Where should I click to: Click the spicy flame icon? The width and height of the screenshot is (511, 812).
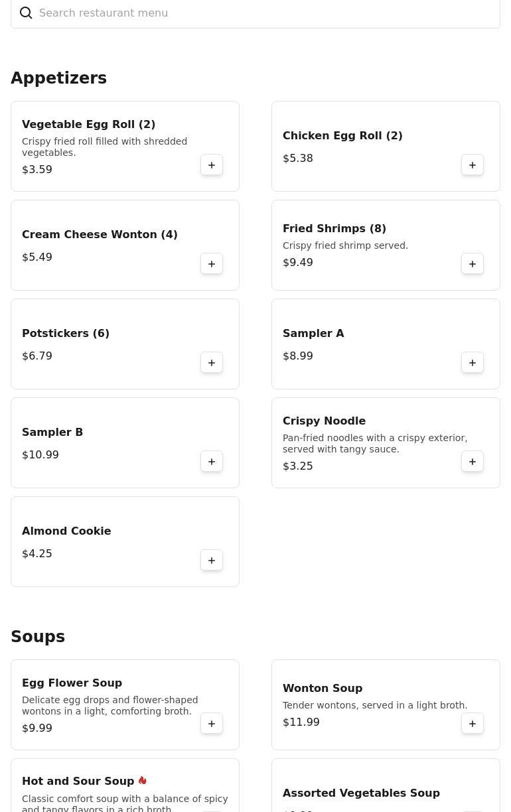[x=142, y=781]
